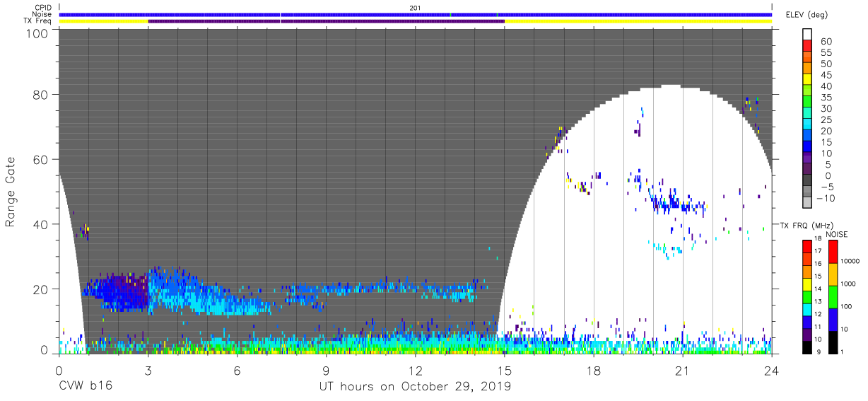The height and width of the screenshot is (401, 868).
Task: Click the CVW b16 radar label
Action: pyautogui.click(x=85, y=387)
